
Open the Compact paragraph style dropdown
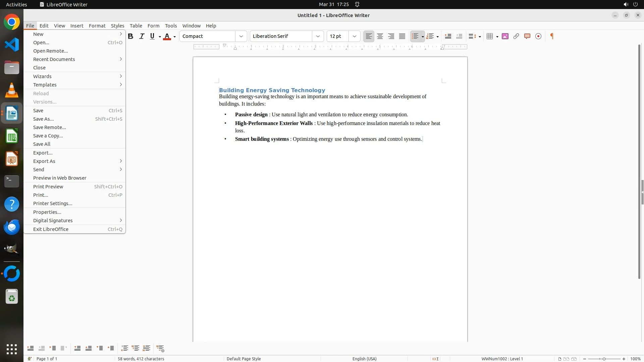click(x=241, y=36)
